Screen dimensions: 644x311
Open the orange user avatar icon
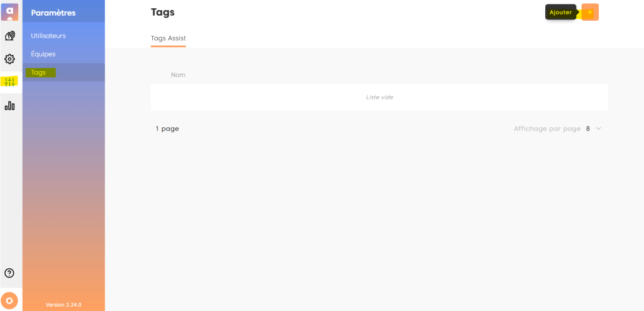[9, 300]
